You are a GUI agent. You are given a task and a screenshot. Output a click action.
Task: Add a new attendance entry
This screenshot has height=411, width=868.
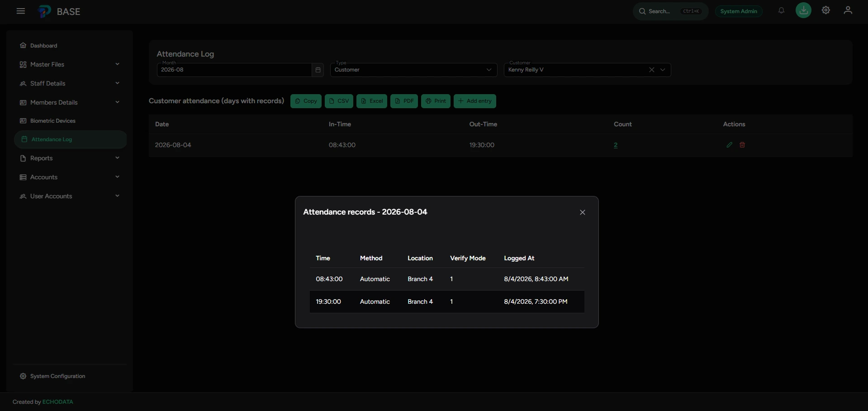coord(475,101)
